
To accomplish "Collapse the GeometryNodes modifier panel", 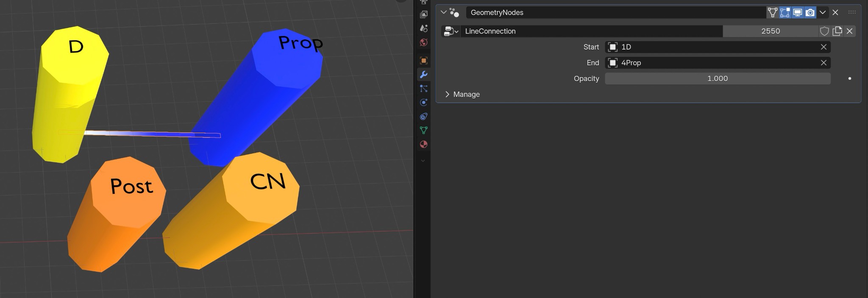I will 444,12.
